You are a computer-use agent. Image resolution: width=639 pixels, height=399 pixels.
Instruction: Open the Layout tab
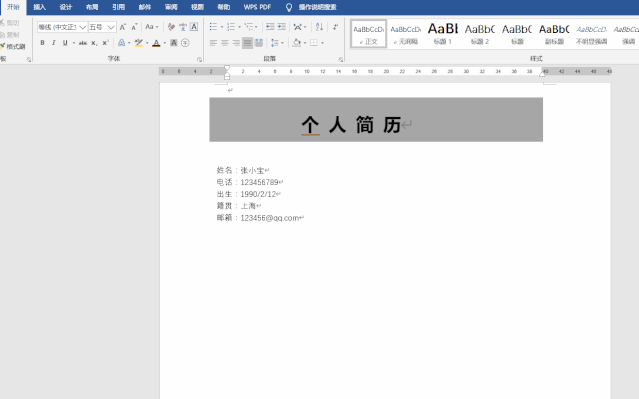coord(92,7)
